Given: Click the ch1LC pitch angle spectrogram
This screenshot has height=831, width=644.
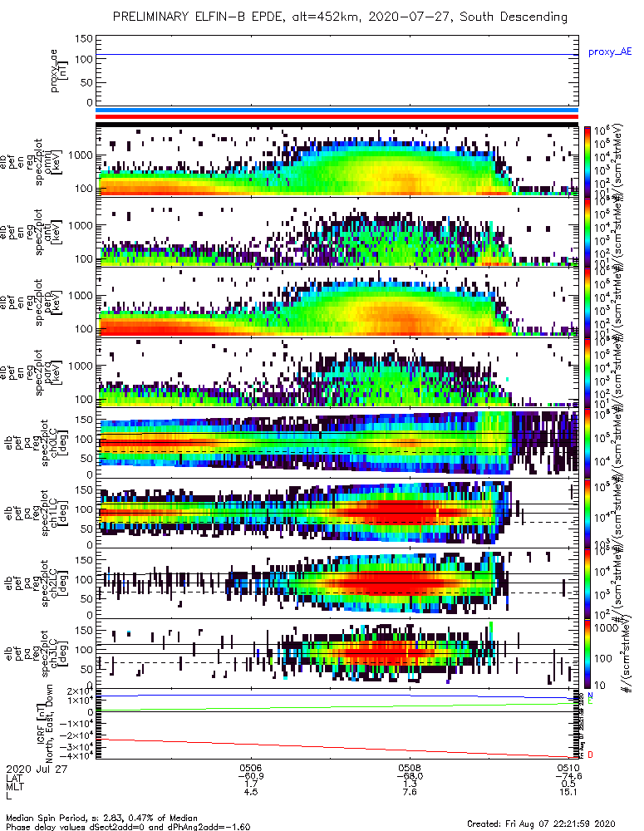Looking at the screenshot, I should tap(337, 513).
